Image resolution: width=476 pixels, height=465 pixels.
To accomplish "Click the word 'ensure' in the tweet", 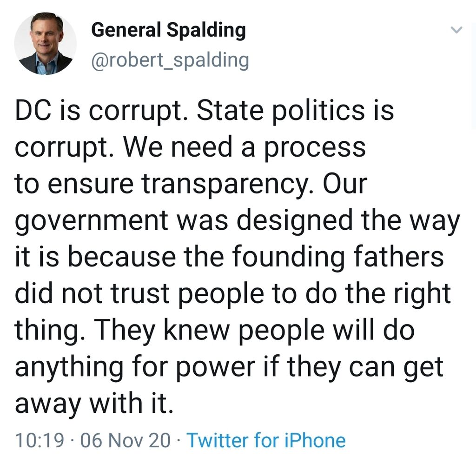I will coord(91,185).
